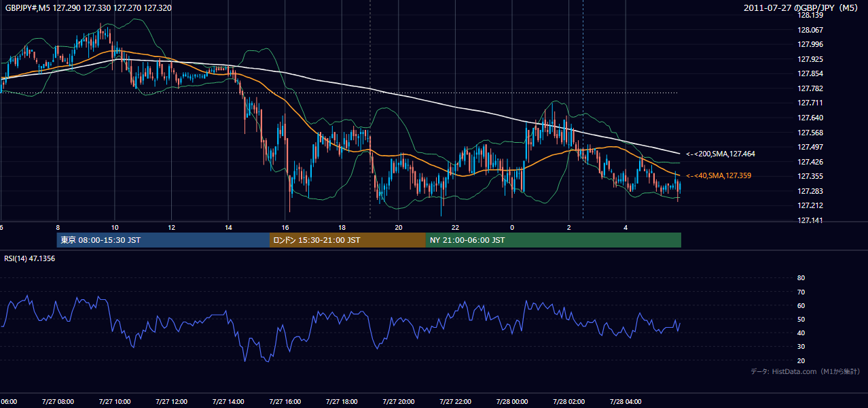
Task: Click RSI scale value 80
Action: [x=801, y=278]
